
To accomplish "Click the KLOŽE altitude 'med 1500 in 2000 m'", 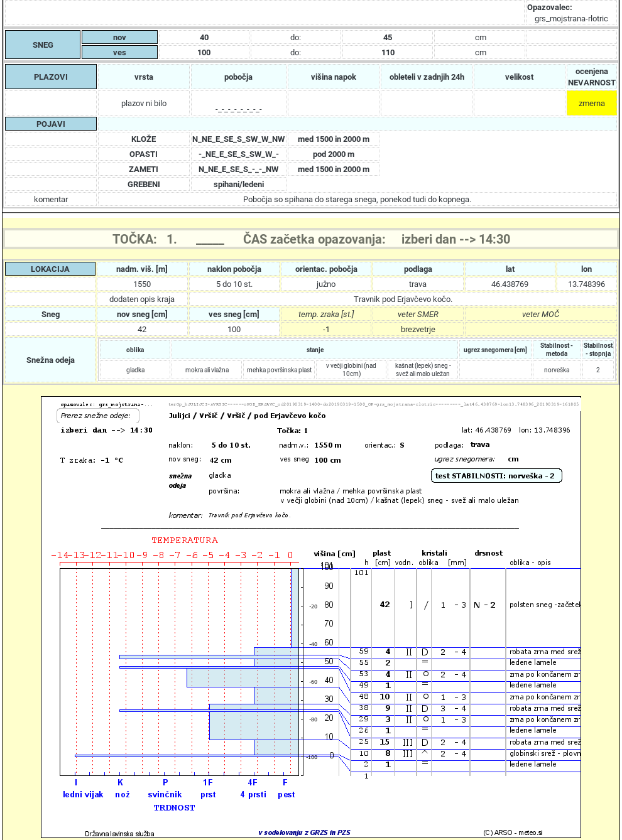I will 334,139.
